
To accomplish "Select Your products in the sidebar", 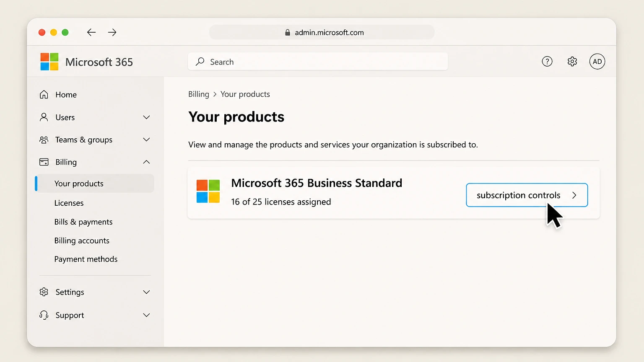I will coord(95,184).
